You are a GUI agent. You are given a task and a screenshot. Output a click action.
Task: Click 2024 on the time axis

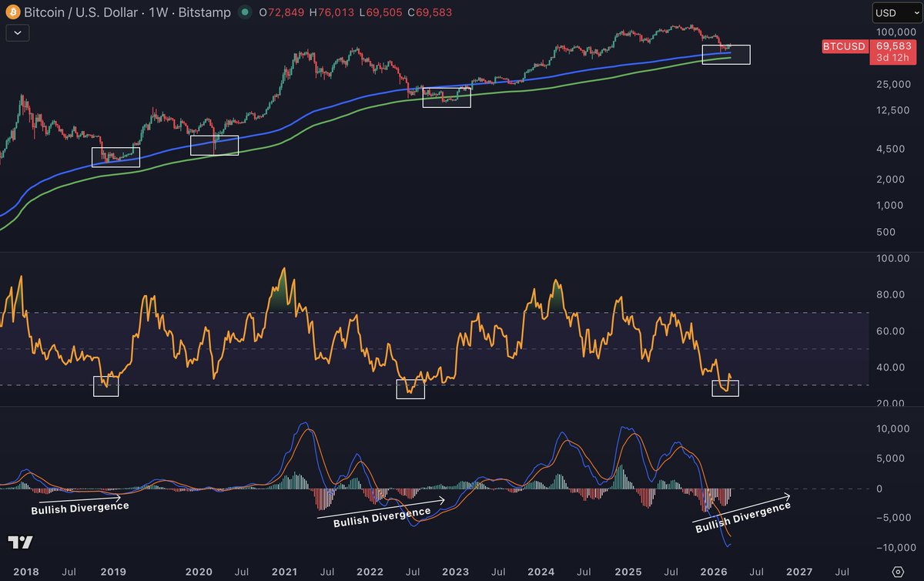pyautogui.click(x=541, y=572)
